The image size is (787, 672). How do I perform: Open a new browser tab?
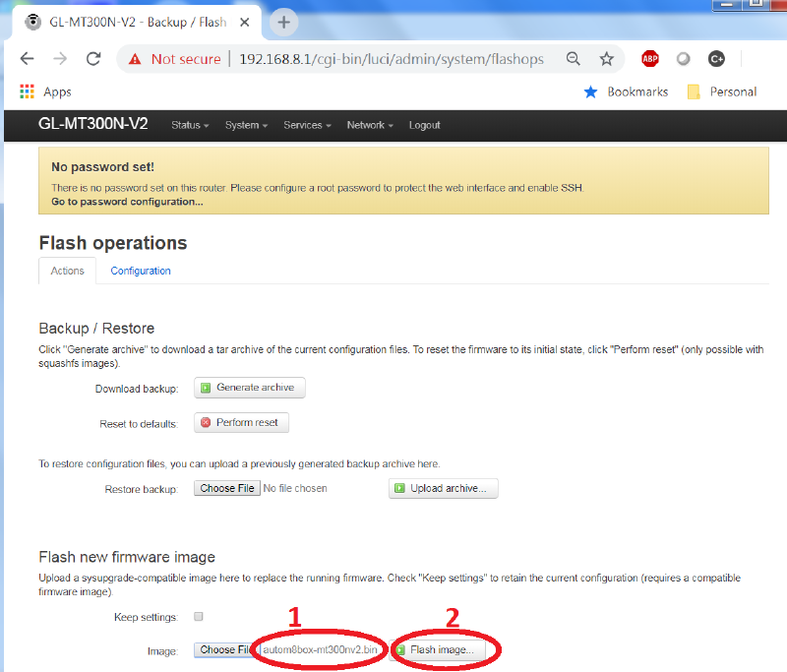point(283,22)
